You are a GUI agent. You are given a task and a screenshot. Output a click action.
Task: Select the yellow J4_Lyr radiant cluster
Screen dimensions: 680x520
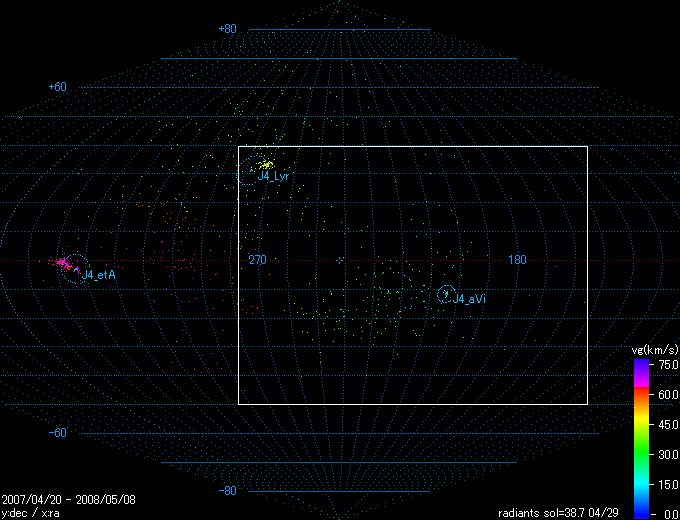click(265, 164)
